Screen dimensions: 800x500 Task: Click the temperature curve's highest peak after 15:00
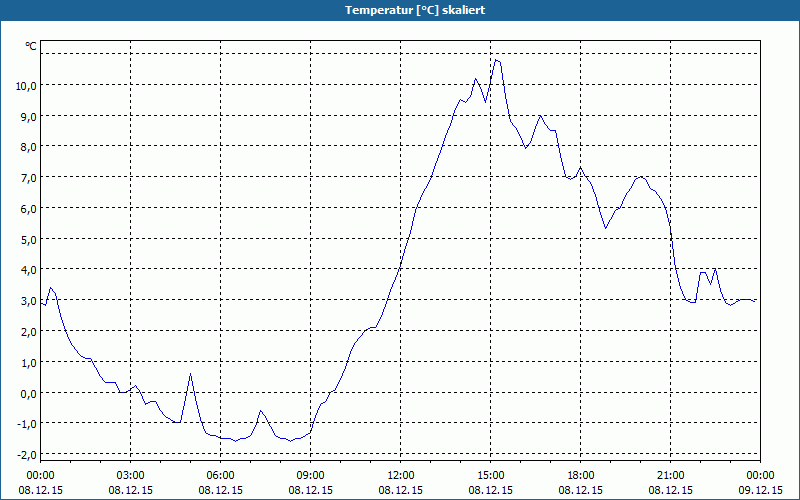(496, 60)
